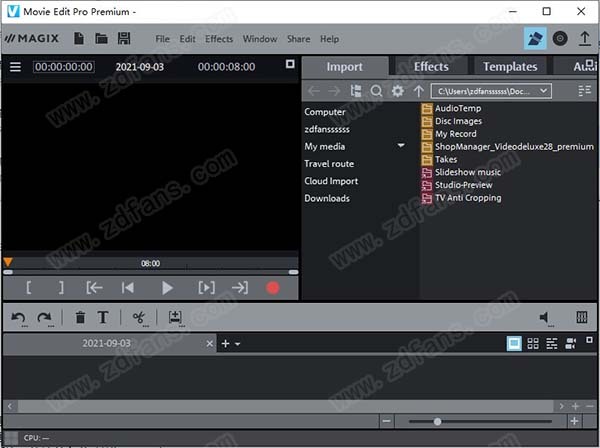Open the AudioTemp folder
The height and width of the screenshot is (448, 600).
tap(451, 108)
